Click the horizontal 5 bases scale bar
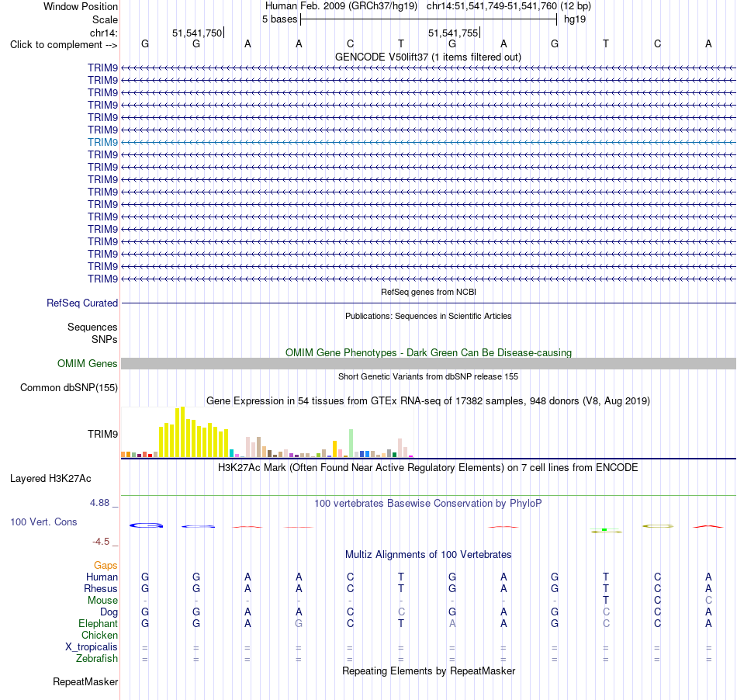This screenshot has height=700, width=737. coord(429,19)
